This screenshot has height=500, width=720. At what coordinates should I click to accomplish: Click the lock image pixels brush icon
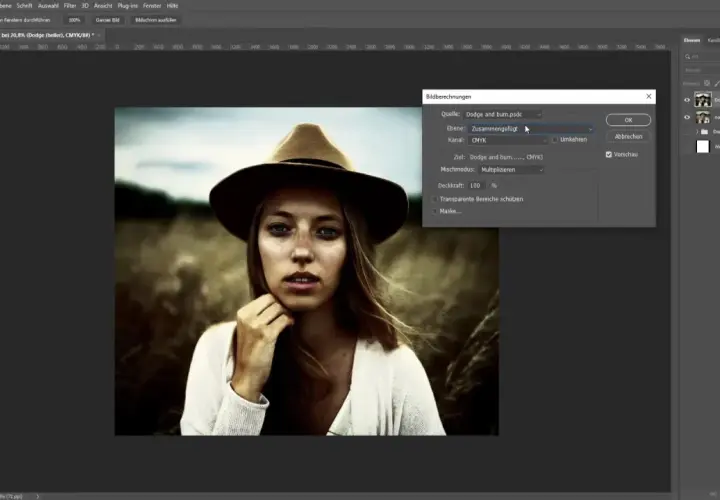tap(717, 83)
